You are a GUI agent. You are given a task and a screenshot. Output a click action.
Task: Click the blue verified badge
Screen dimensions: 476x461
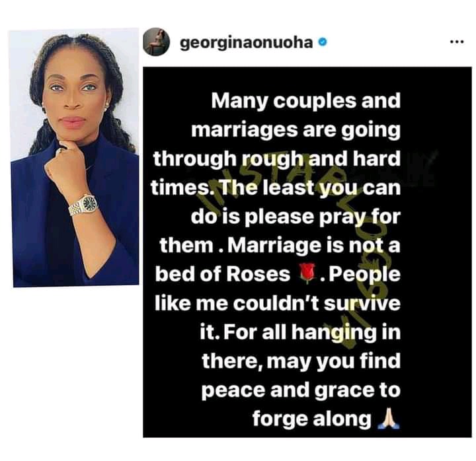coord(323,42)
